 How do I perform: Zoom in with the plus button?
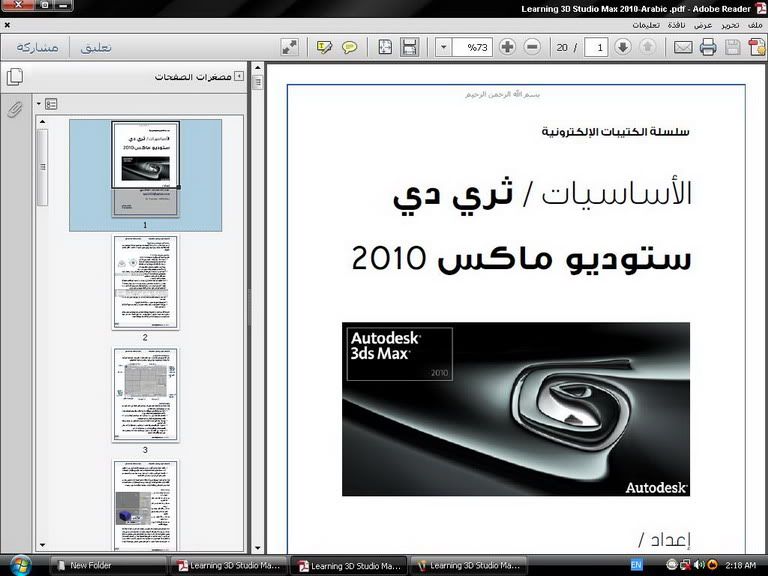(507, 47)
